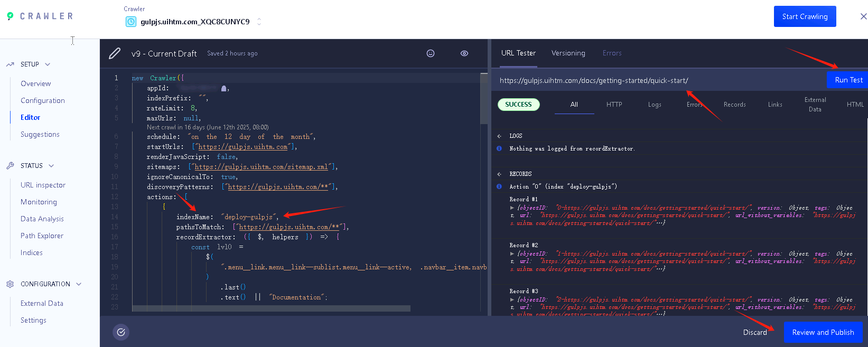Close the crawler editor with X
Viewport: 868px width, 347px height.
(863, 16)
